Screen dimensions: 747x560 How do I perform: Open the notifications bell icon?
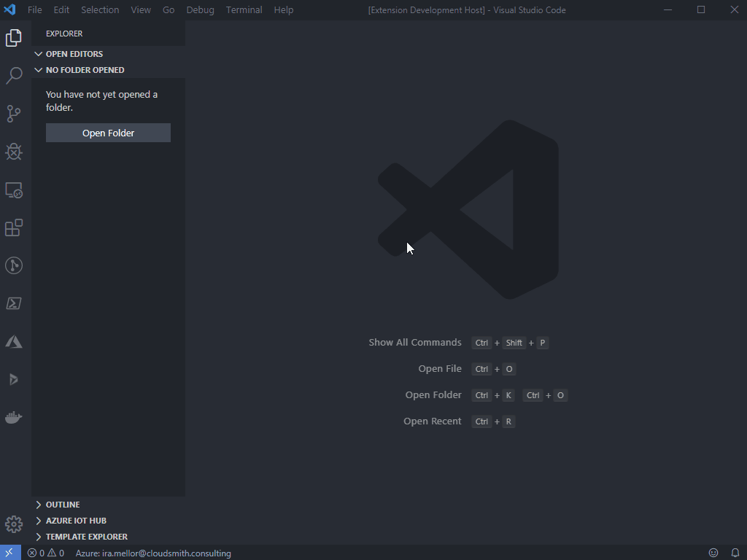(x=735, y=553)
